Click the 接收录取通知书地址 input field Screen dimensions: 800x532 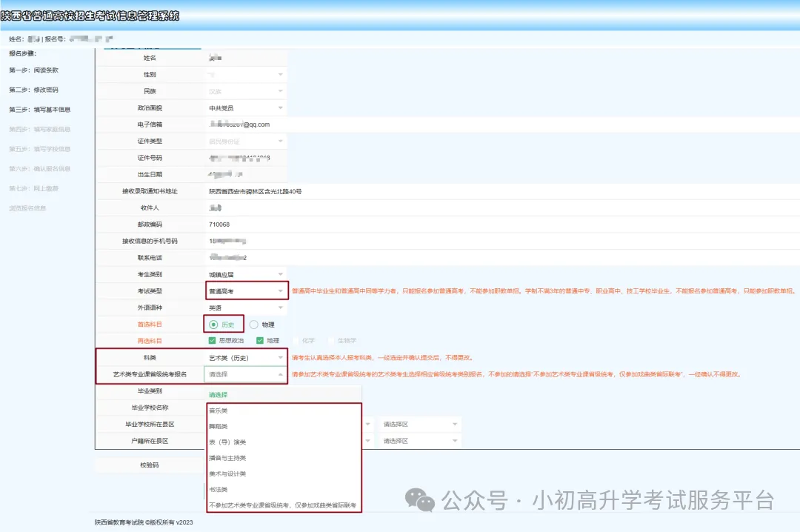502,191
